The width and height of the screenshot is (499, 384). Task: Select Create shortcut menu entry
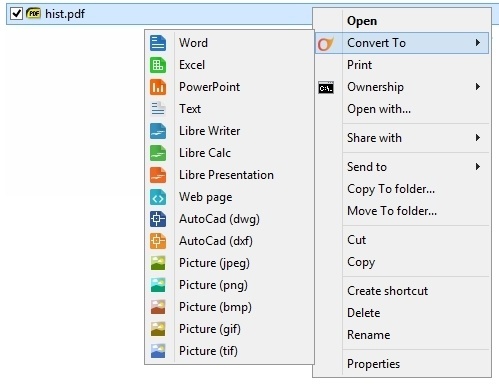[x=387, y=291]
